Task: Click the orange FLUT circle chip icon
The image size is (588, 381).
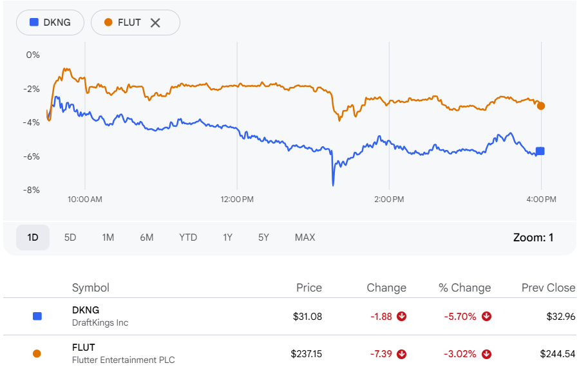Action: click(108, 23)
